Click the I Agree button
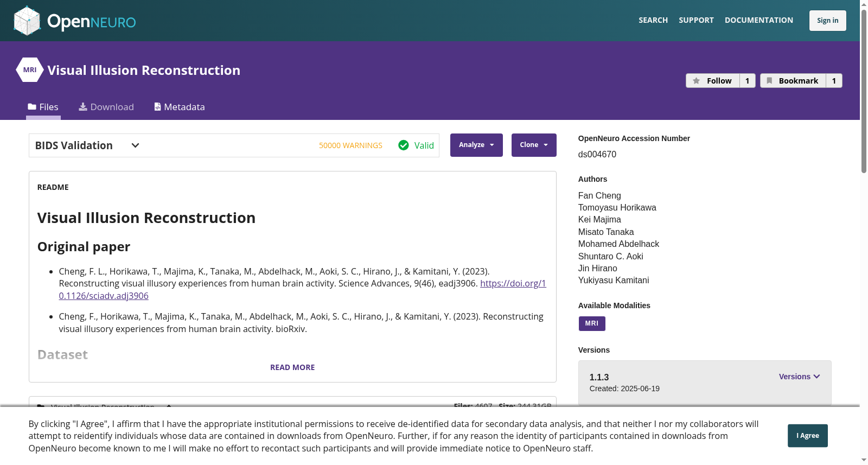 (808, 436)
